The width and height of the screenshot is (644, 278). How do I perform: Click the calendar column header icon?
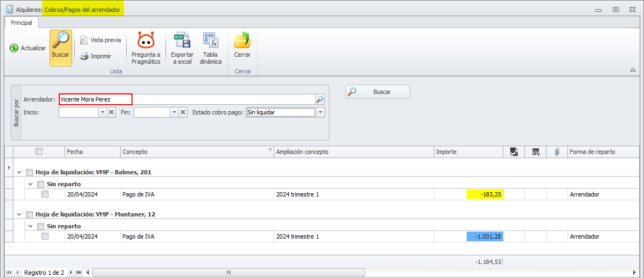[x=536, y=152]
